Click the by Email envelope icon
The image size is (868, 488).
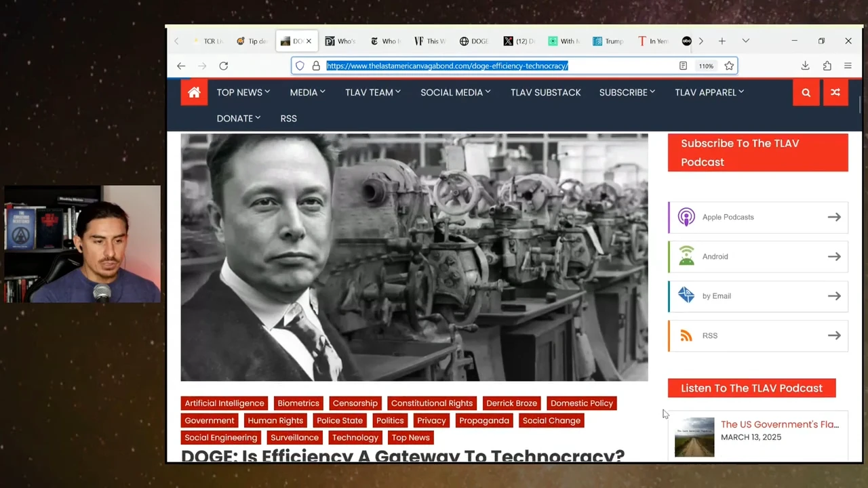coord(686,296)
